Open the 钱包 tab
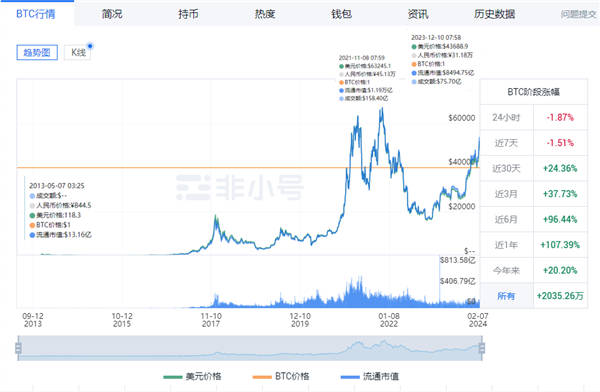Viewport: 600px width, 392px height. point(341,14)
